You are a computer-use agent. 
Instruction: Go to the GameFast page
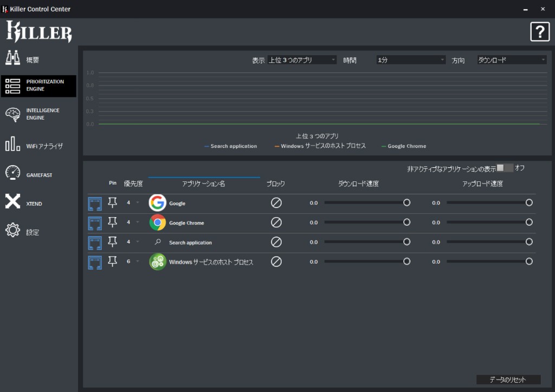tap(38, 175)
